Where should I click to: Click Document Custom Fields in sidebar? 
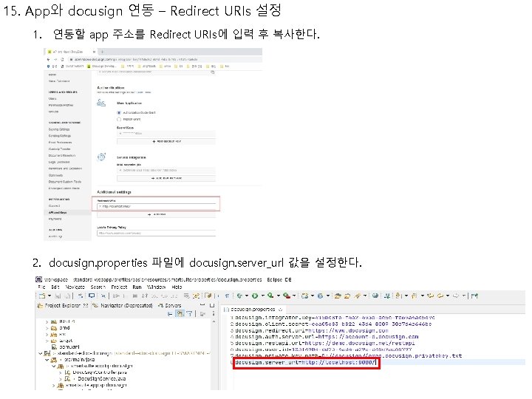tap(64, 182)
